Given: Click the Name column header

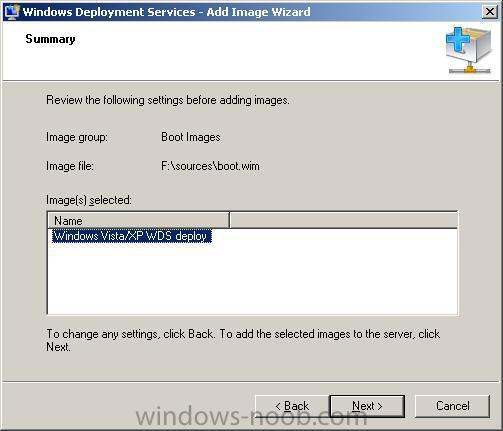Looking at the screenshot, I should click(139, 221).
